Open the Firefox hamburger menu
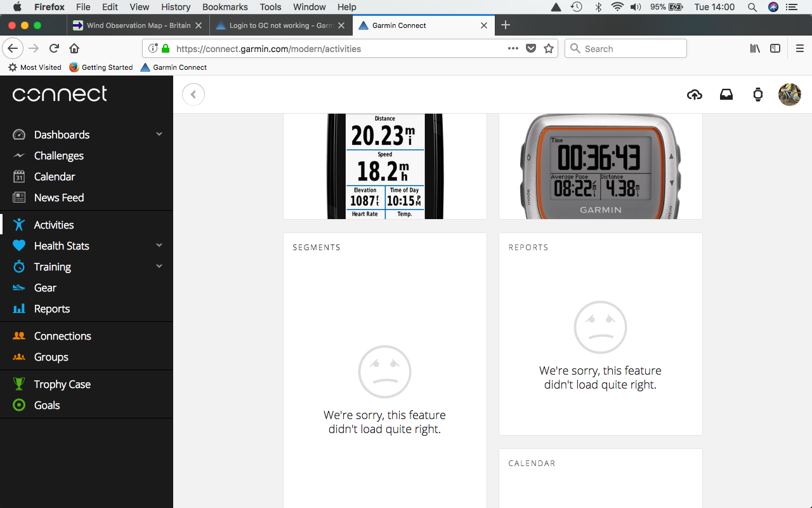This screenshot has width=812, height=508. click(799, 48)
